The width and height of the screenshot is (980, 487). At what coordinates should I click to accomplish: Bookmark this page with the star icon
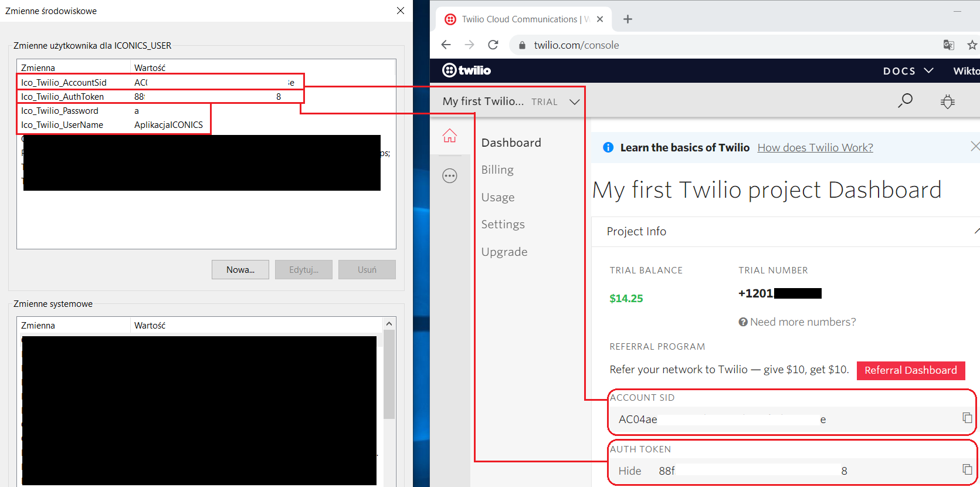pyautogui.click(x=972, y=45)
